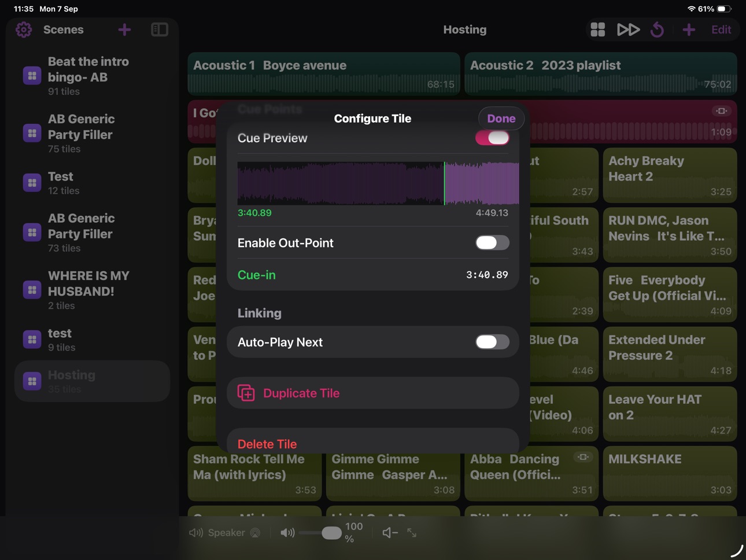This screenshot has width=746, height=560.
Task: Tap the expand fullscreen arrows icon
Action: (x=412, y=533)
